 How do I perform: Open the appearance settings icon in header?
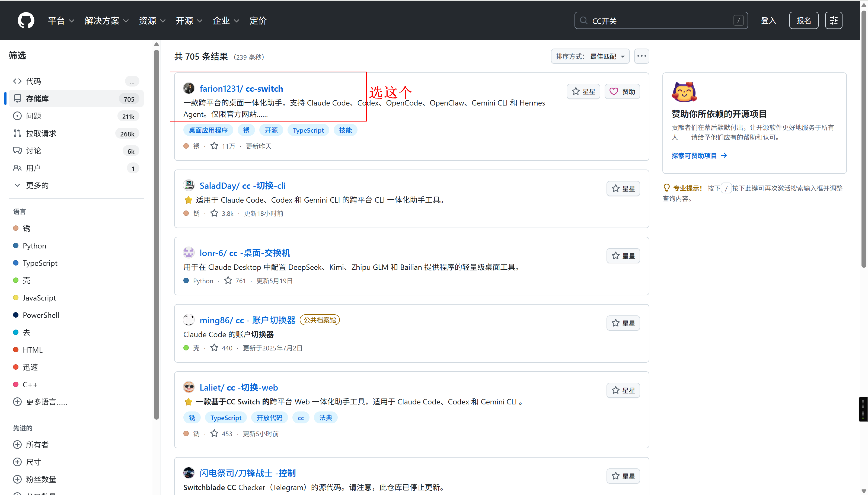coord(834,21)
